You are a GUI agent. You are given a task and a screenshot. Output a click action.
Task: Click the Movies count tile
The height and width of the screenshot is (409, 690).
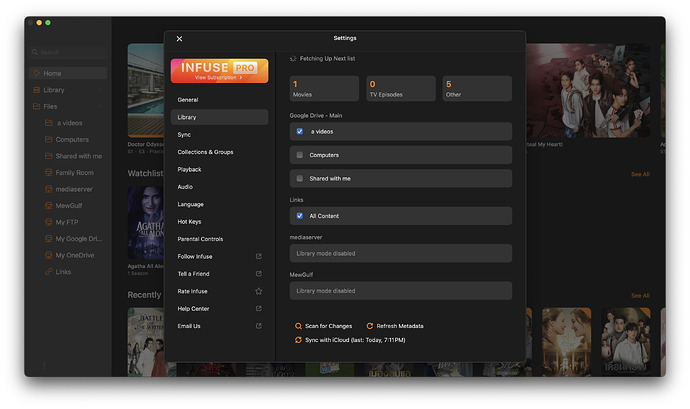[x=324, y=88]
